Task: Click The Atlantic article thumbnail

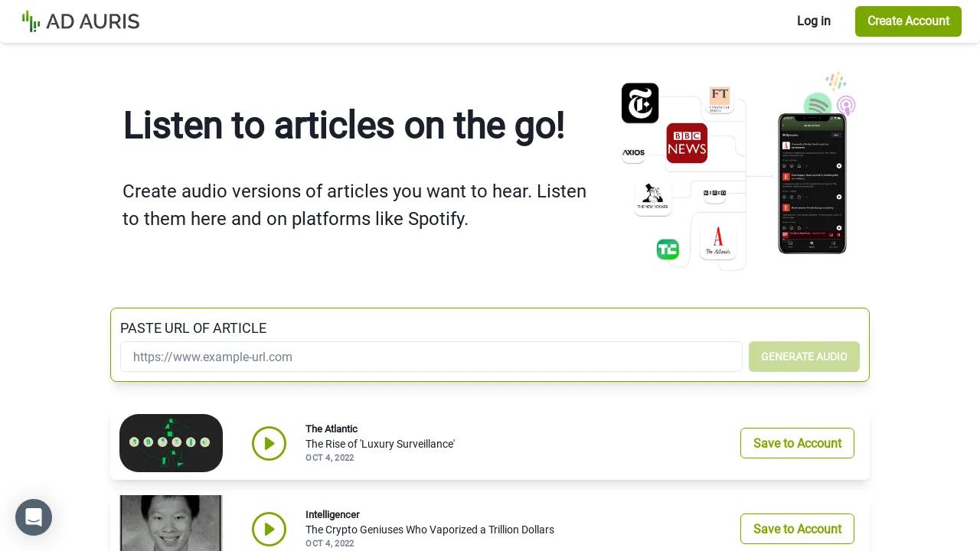Action: [x=171, y=443]
